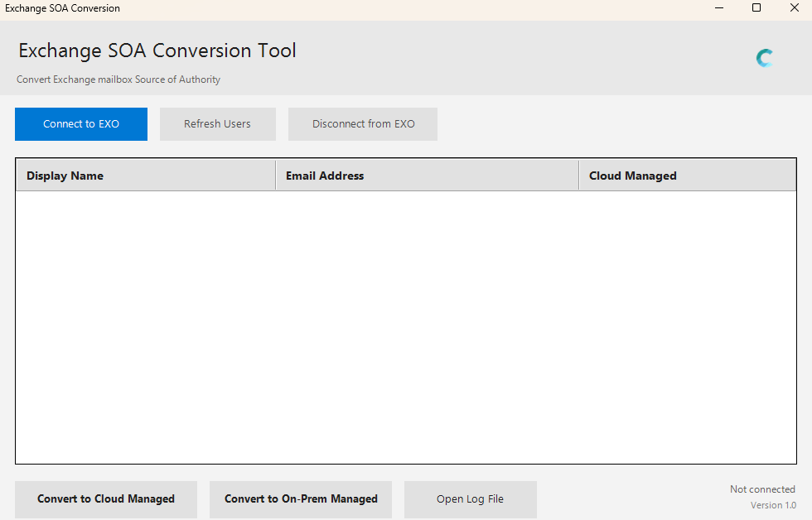Click the Exchange SOA Conversion title bar text
This screenshot has width=812, height=520.
pyautogui.click(x=62, y=8)
